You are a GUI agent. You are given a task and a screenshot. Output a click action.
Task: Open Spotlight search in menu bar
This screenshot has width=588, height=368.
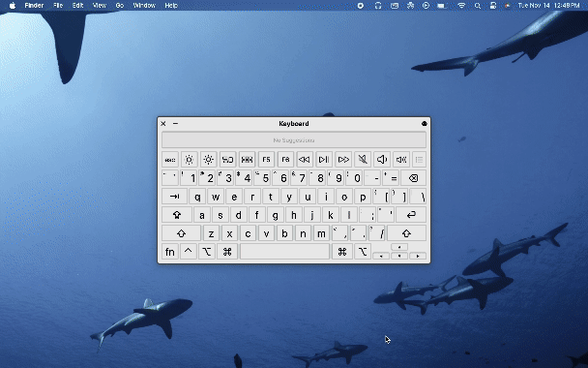point(478,5)
